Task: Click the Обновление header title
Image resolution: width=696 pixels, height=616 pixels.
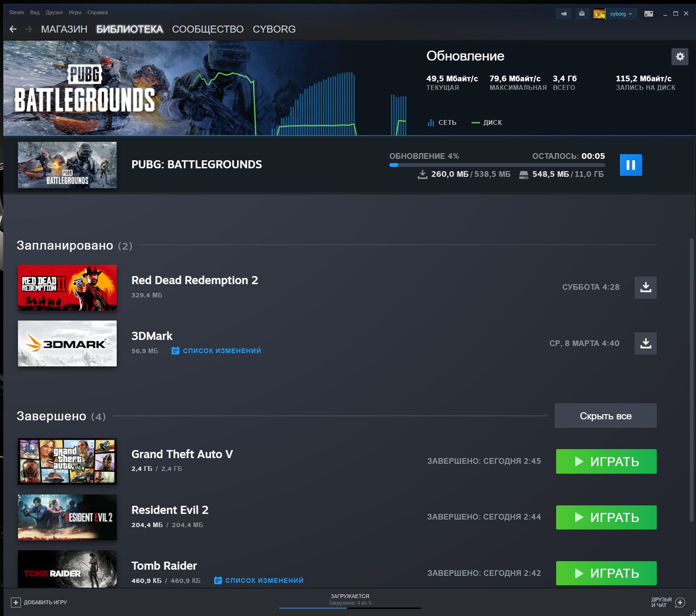Action: pos(465,56)
